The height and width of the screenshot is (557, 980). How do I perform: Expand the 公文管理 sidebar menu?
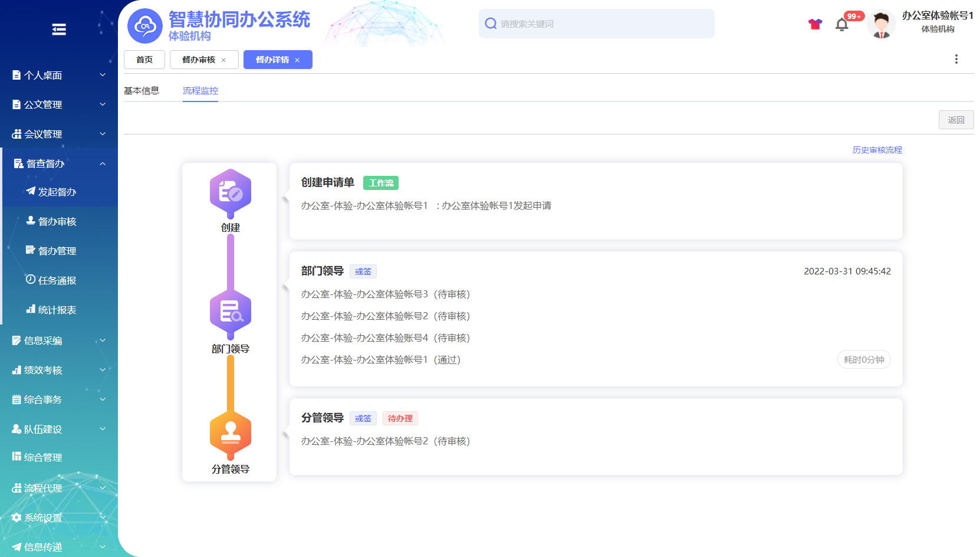click(x=59, y=104)
